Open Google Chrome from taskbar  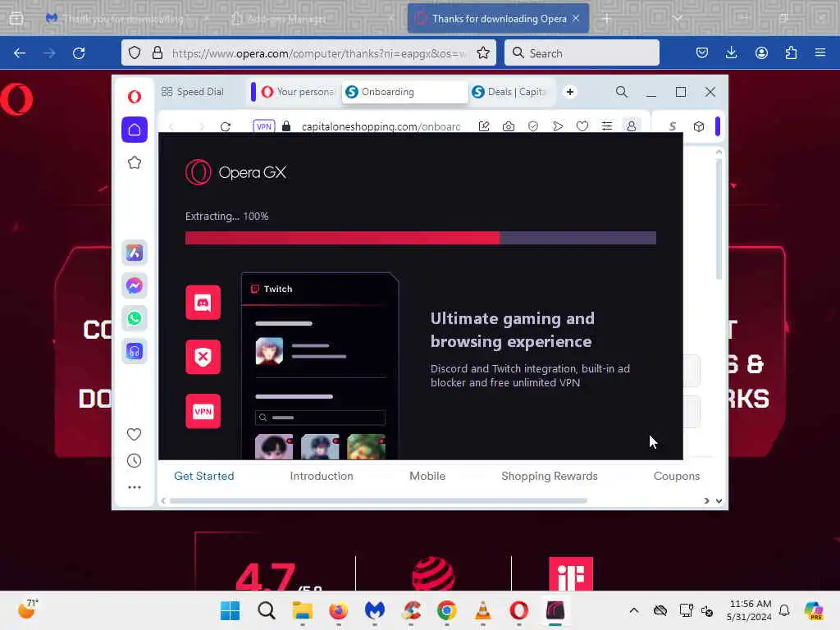pos(447,610)
